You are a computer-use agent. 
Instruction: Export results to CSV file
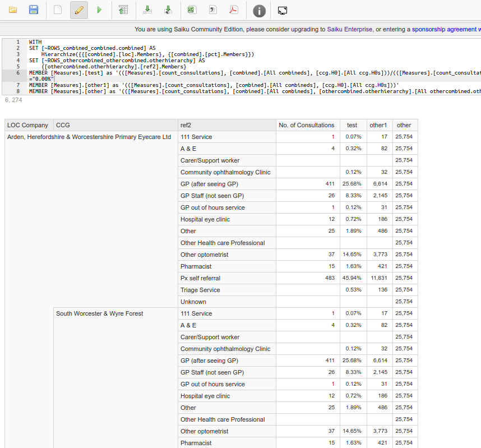point(213,10)
